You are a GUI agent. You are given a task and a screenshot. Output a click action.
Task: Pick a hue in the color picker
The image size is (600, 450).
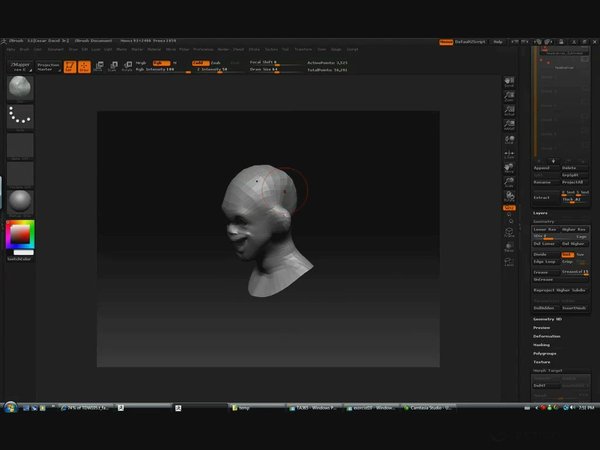point(20,234)
